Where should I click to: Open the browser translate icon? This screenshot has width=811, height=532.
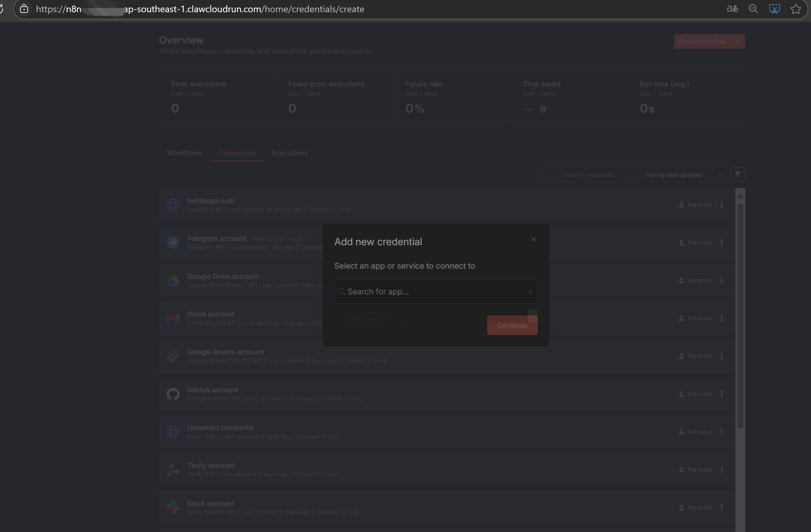point(732,9)
